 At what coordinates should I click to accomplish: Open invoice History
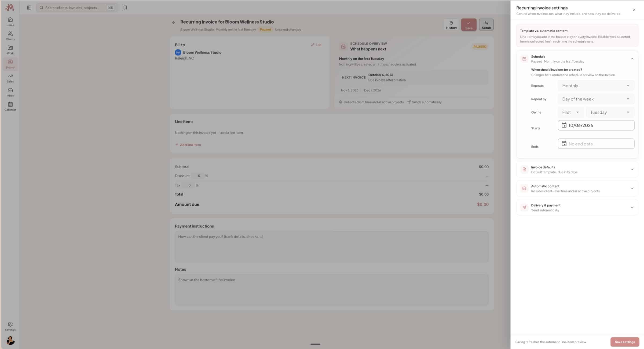tap(451, 25)
